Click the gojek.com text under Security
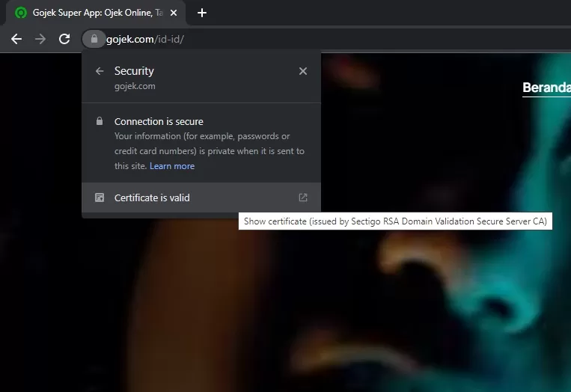 pyautogui.click(x=135, y=86)
